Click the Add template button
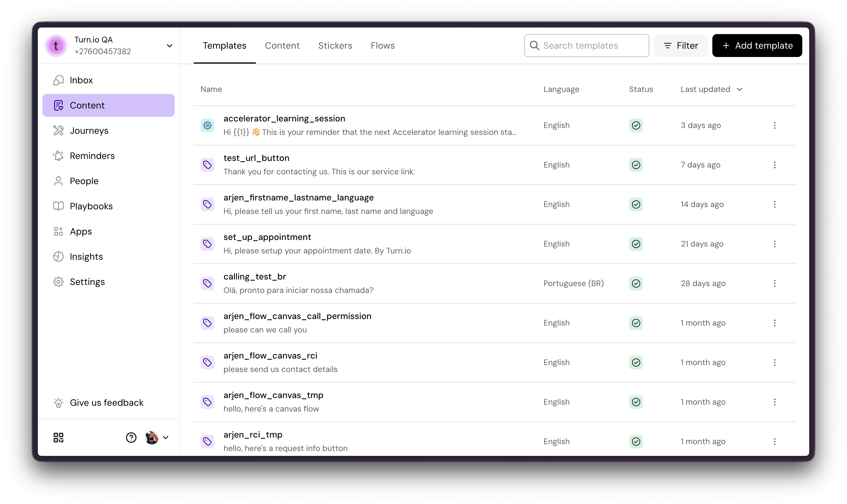The height and width of the screenshot is (504, 847). 757,46
